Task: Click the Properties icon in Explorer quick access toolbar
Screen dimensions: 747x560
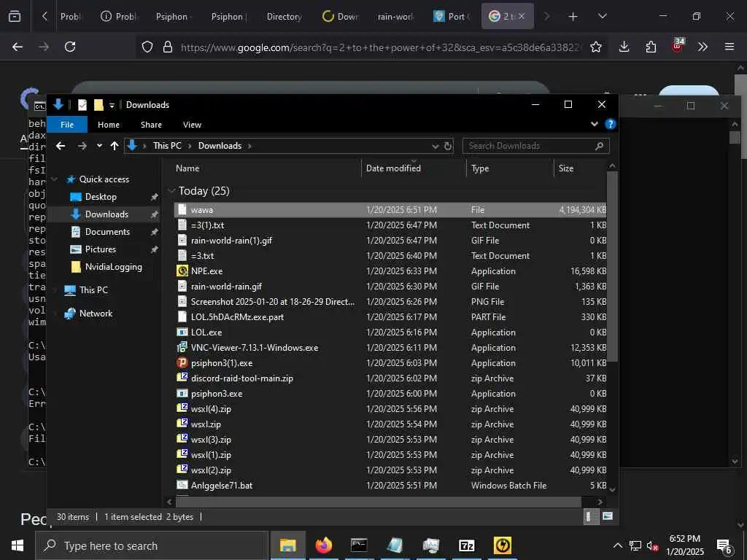Action: click(82, 105)
